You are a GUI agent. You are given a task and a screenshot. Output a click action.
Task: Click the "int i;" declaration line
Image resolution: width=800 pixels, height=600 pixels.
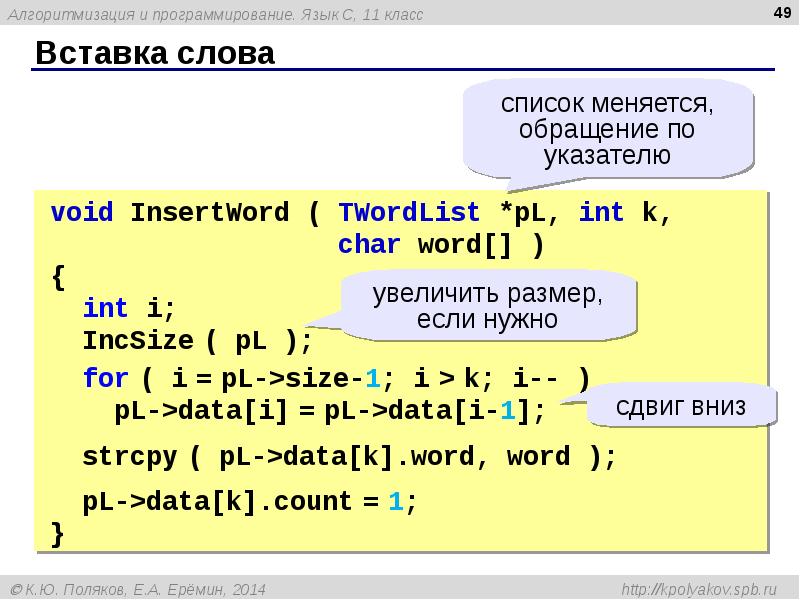pos(129,308)
